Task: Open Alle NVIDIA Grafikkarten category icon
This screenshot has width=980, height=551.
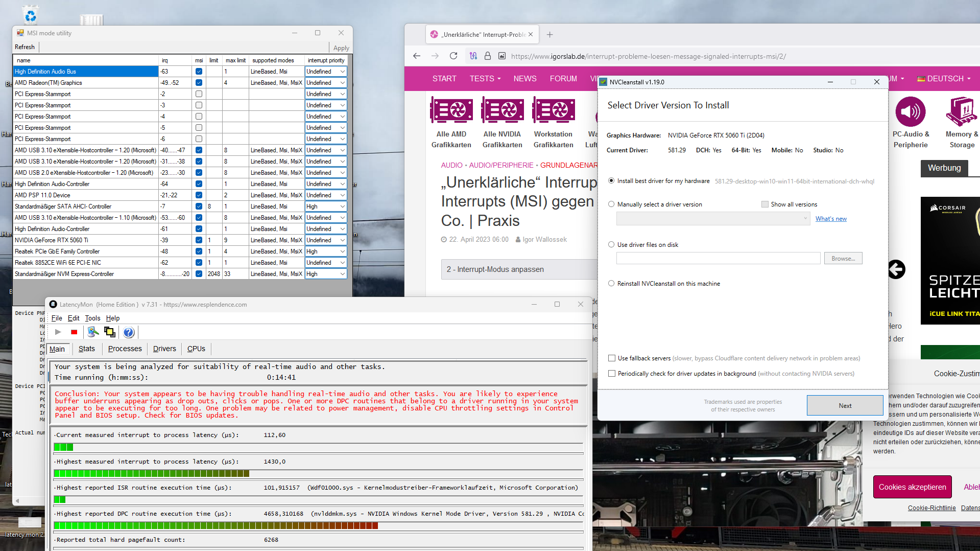Action: pos(503,110)
